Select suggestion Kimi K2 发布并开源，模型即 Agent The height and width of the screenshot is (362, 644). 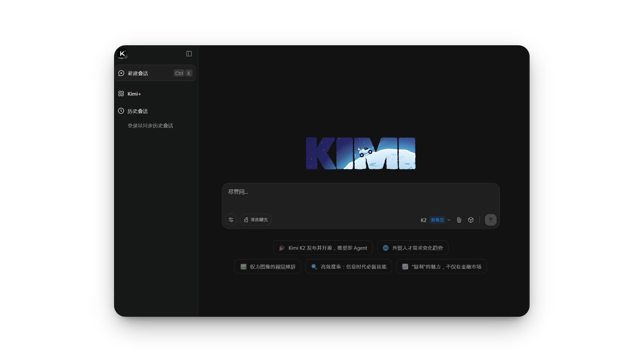(x=323, y=248)
